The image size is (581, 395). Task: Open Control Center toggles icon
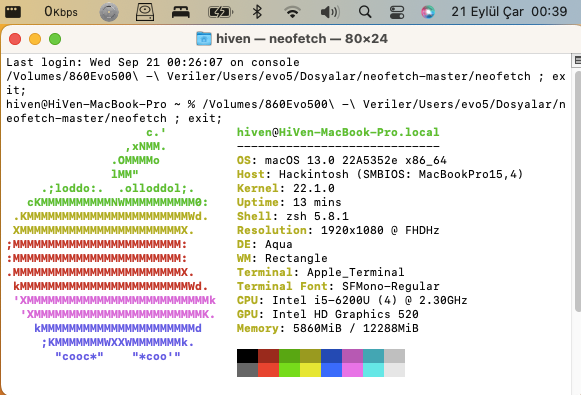click(x=397, y=12)
